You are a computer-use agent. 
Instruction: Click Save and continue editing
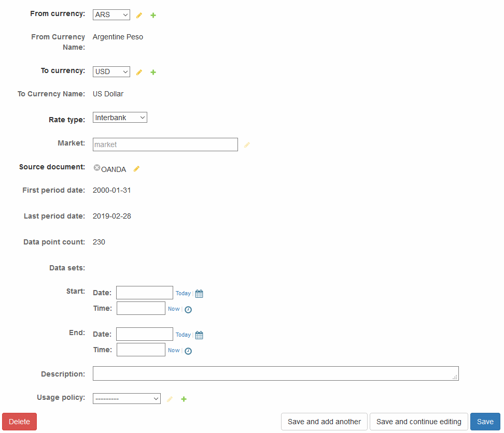[418, 422]
